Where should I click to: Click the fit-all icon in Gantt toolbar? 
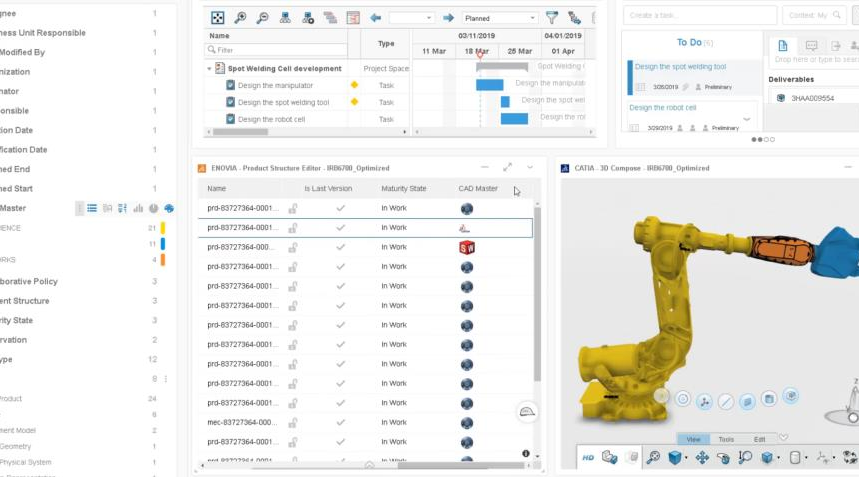tap(217, 18)
